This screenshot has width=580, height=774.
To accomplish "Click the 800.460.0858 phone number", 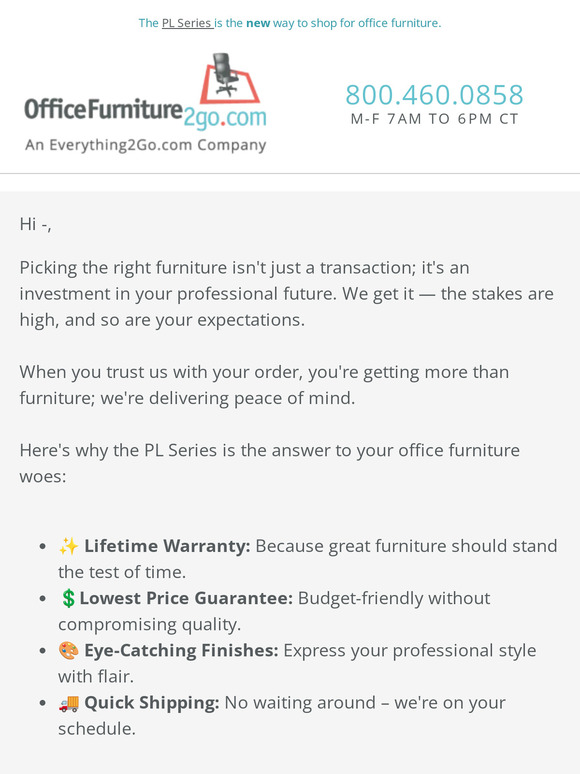I will 434,95.
